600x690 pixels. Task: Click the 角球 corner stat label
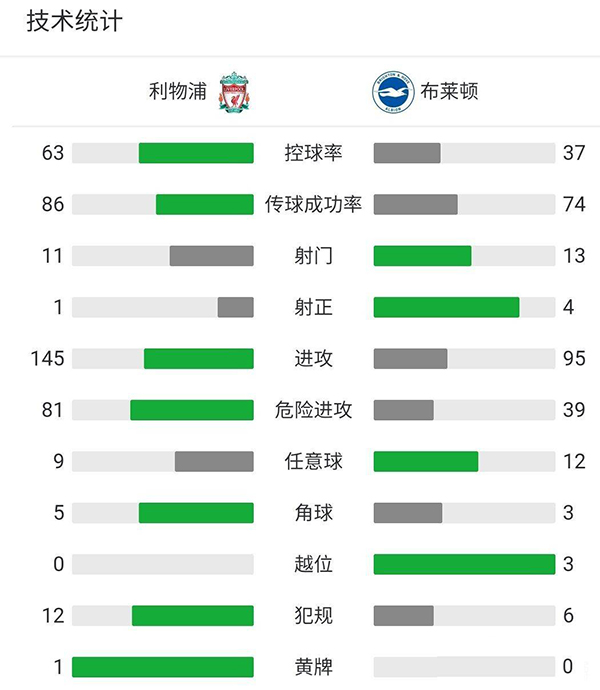coord(313,512)
